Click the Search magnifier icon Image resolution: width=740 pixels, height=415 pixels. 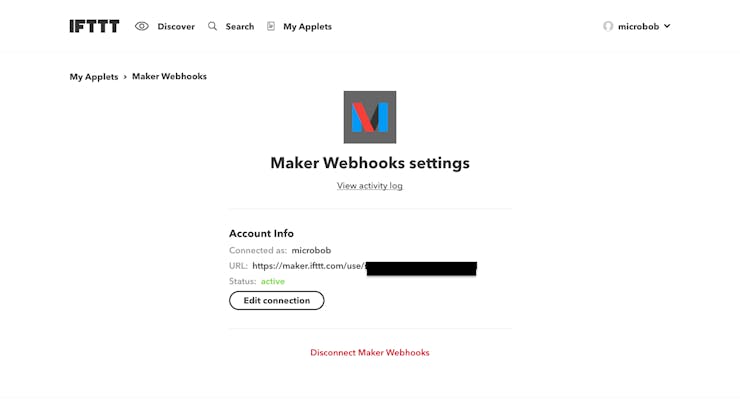pyautogui.click(x=212, y=26)
